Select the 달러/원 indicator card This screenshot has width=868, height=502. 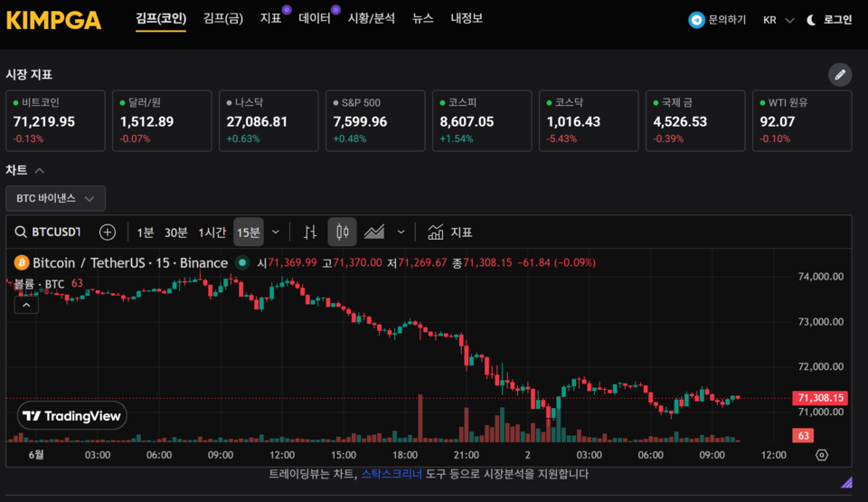(162, 121)
